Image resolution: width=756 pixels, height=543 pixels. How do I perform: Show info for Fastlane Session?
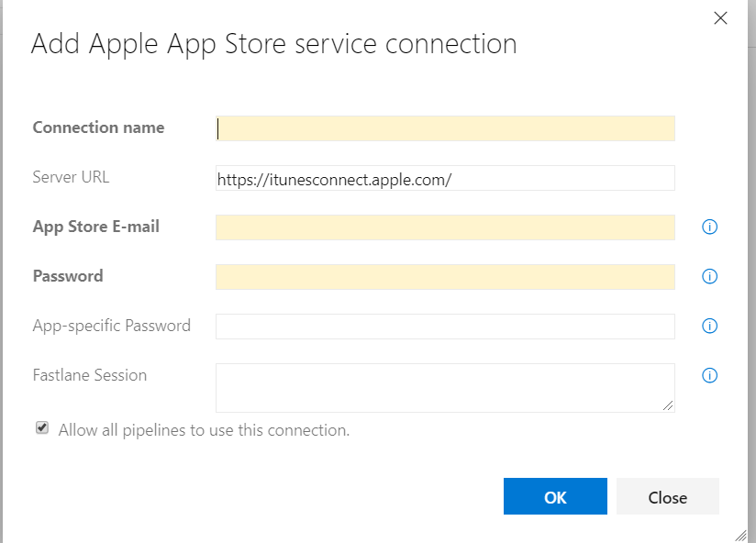(x=709, y=375)
